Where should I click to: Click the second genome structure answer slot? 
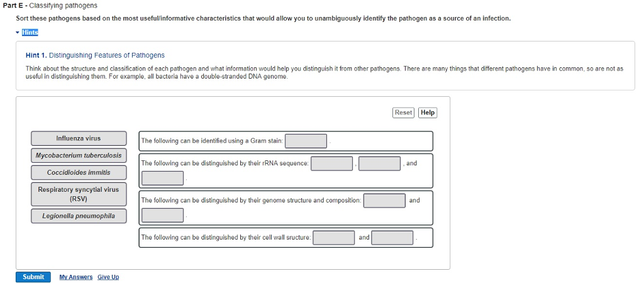(162, 215)
